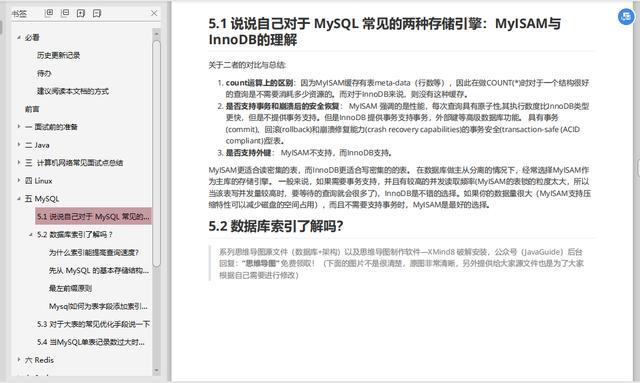Select the highlighted 5.1 MySQL bookmark
The width and height of the screenshot is (640, 383).
tap(93, 216)
